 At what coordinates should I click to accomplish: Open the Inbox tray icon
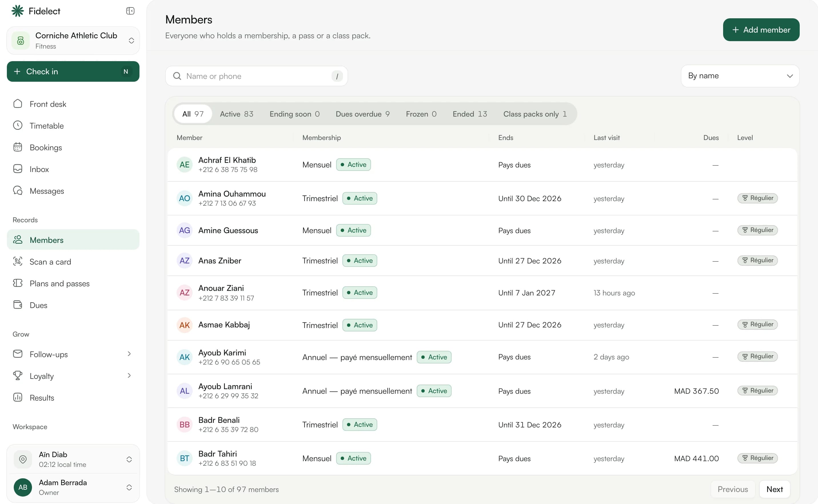coord(18,169)
